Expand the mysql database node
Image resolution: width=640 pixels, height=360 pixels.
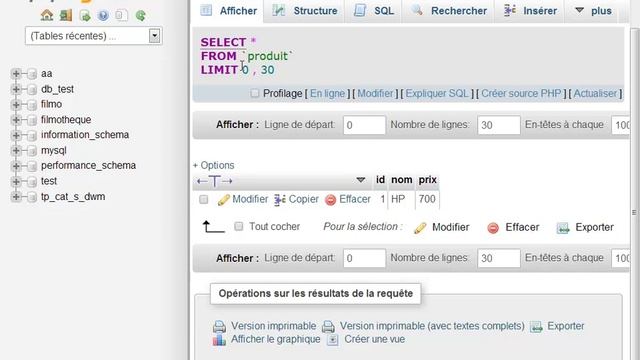click(x=16, y=150)
